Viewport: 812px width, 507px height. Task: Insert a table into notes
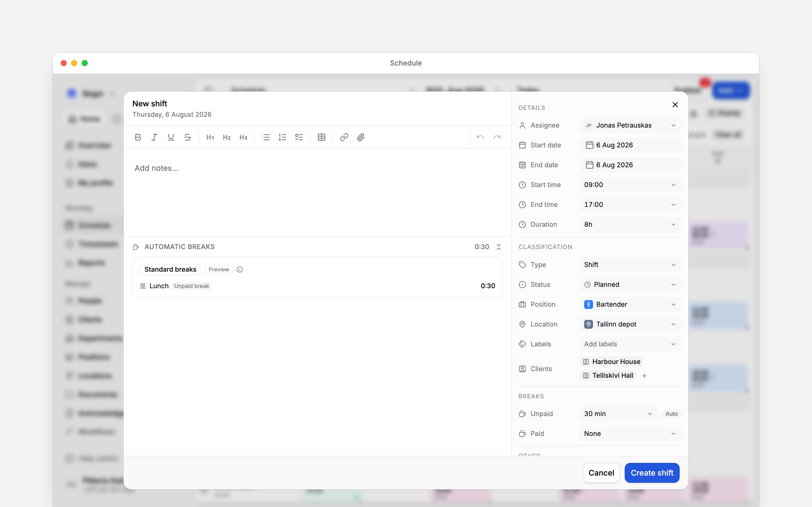[x=321, y=137]
